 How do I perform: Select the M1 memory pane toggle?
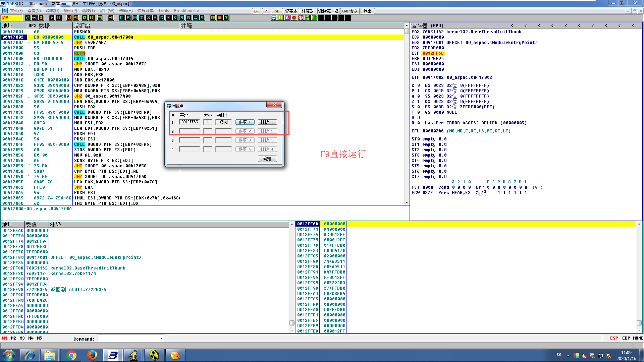4,338
